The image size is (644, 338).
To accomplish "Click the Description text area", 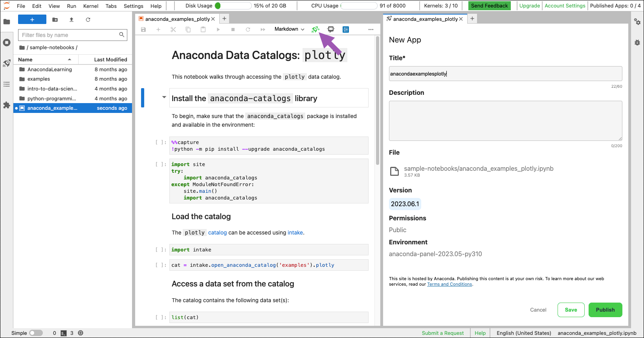I will pos(505,121).
